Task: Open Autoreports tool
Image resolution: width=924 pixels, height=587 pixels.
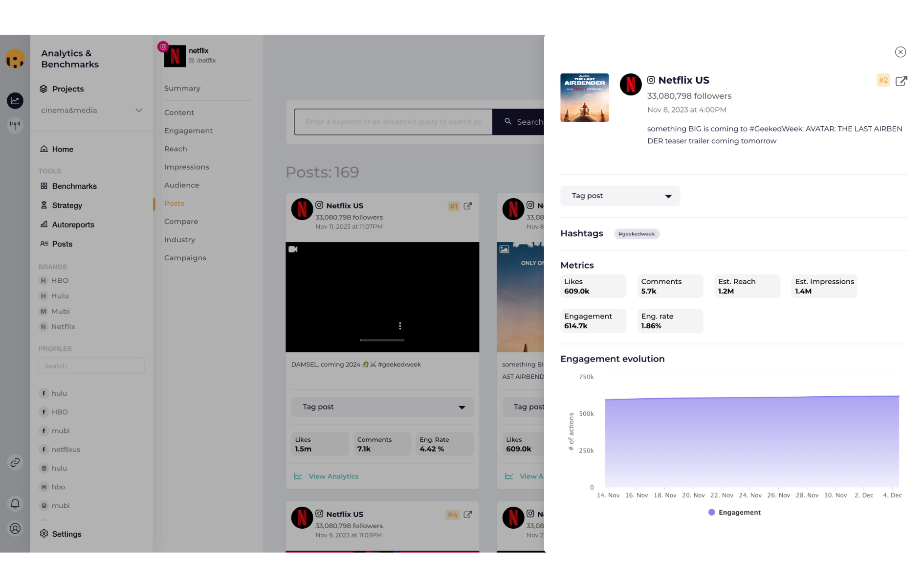Action: (x=67, y=225)
